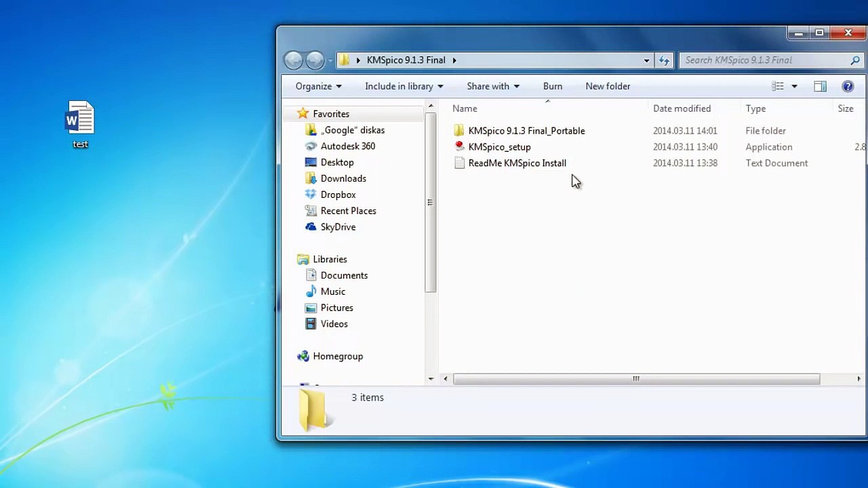Sort files by Date modified column
This screenshot has width=868, height=488.
(682, 108)
